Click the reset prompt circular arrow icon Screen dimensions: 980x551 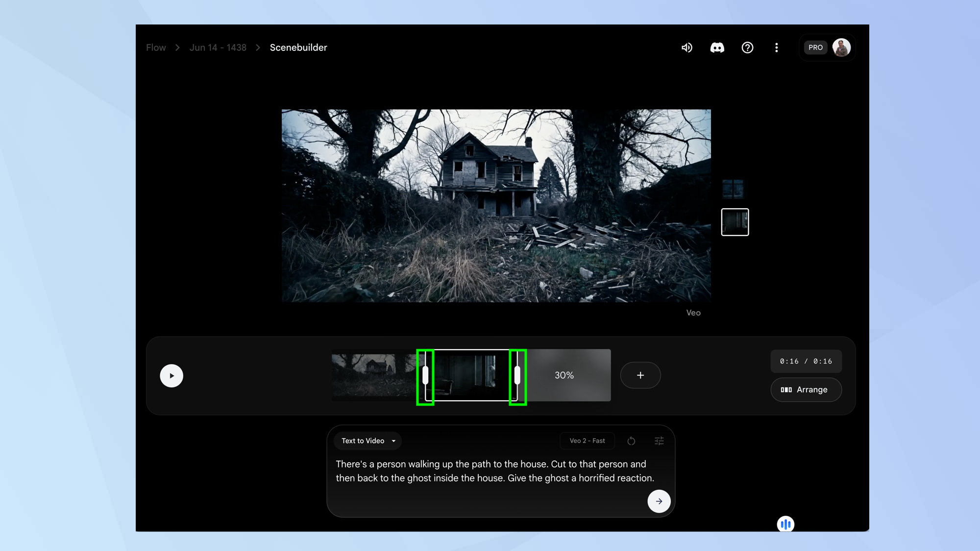pos(631,441)
